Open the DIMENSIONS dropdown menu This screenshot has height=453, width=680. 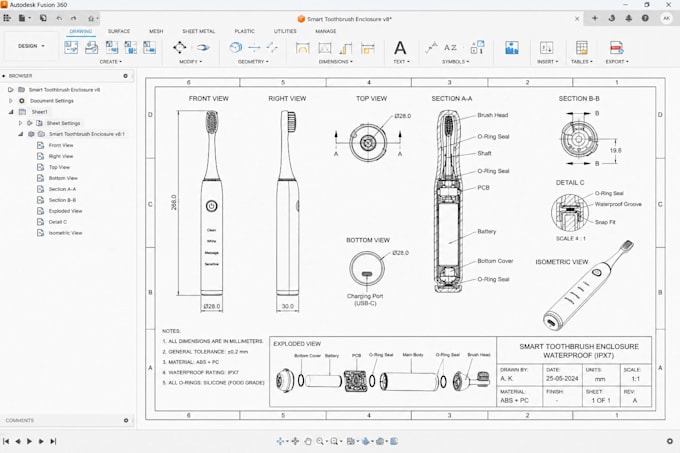point(335,62)
